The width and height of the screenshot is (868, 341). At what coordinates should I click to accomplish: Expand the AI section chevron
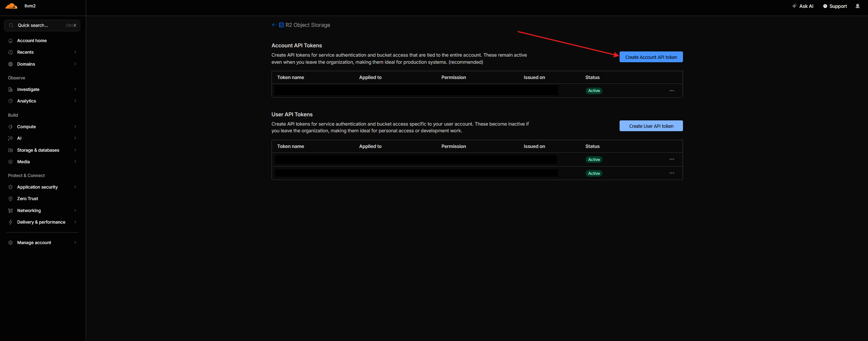tap(75, 138)
